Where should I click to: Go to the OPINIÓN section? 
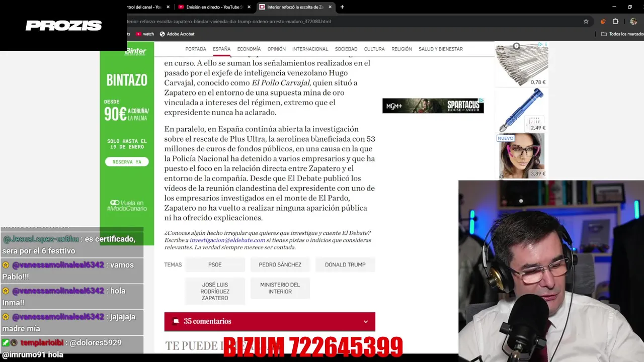pos(276,49)
